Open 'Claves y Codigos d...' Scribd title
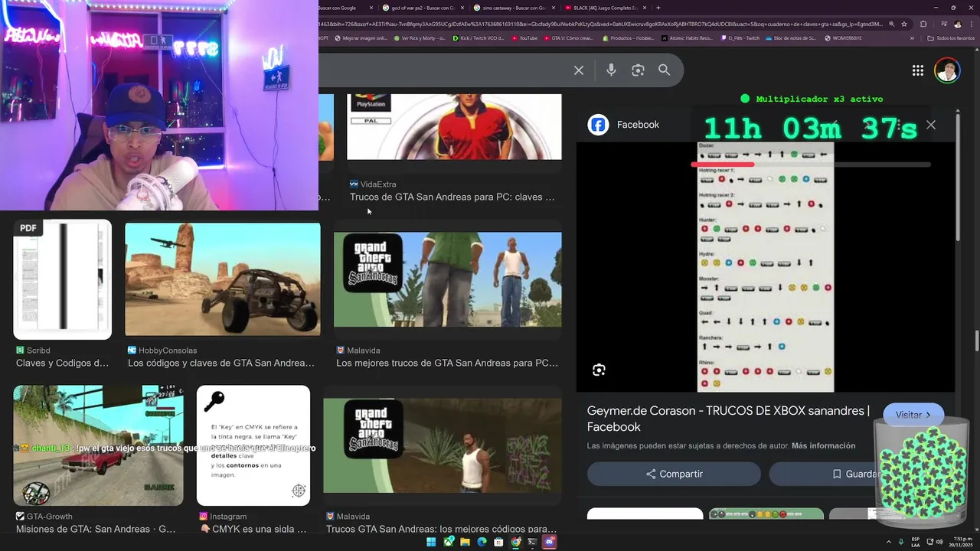980x551 pixels. pos(62,363)
